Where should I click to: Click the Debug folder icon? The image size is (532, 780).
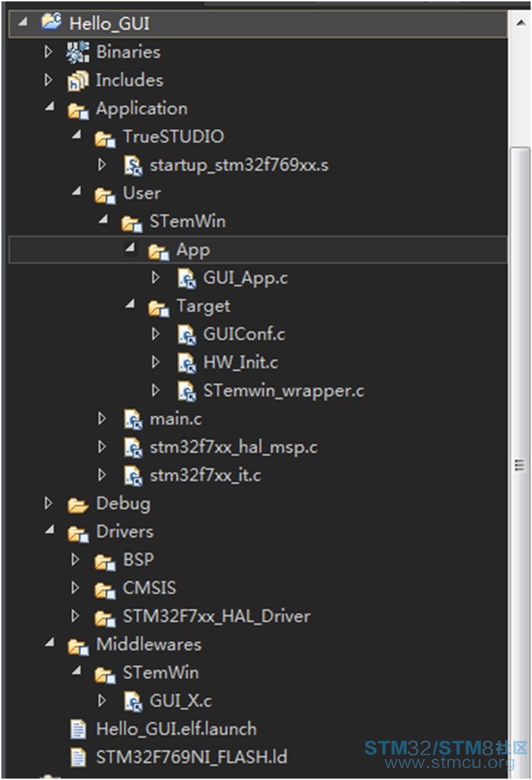point(78,505)
